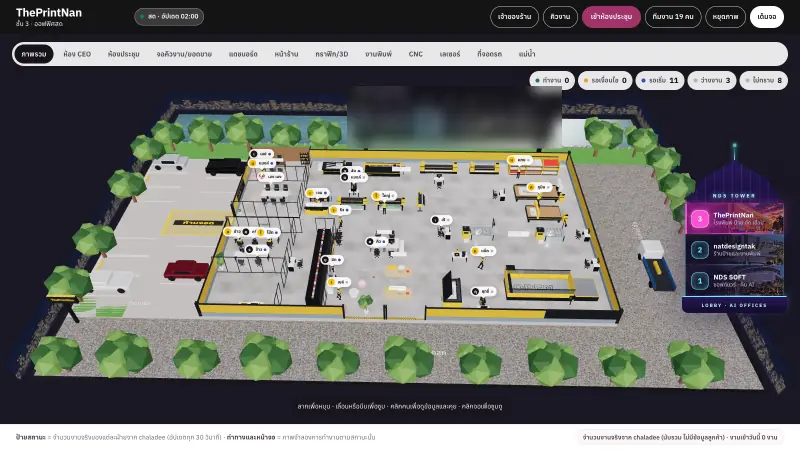Select the ภาพรวม overview tab
Image resolution: width=800 pixels, height=450 pixels.
click(34, 54)
